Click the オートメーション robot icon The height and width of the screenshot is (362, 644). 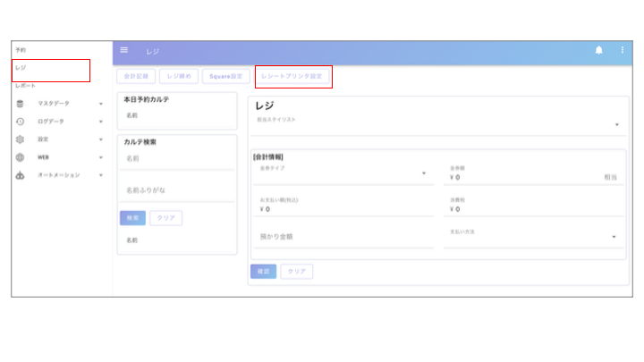pyautogui.click(x=20, y=175)
